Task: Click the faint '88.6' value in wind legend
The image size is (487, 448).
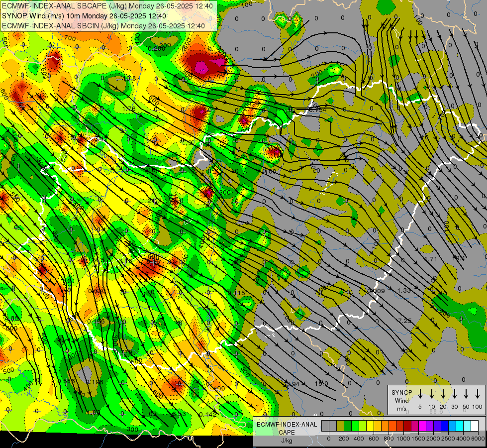Action: pyautogui.click(x=436, y=411)
